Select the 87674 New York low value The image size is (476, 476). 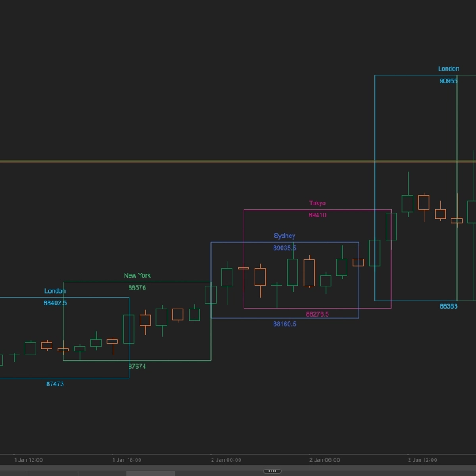click(137, 367)
